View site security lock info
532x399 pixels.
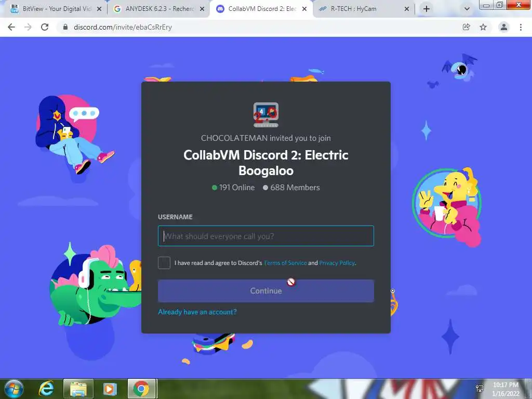click(x=65, y=27)
